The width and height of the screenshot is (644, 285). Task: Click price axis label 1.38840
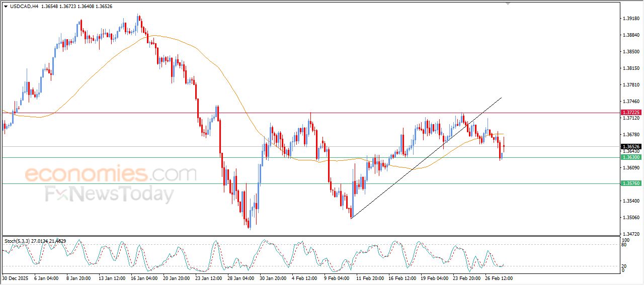pyautogui.click(x=631, y=35)
